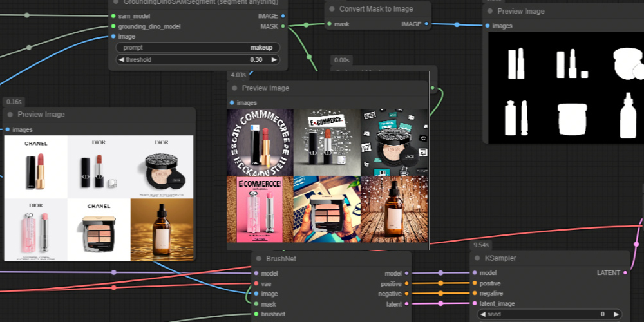Click the 4.03s execution time badge
This screenshot has width=644, height=322.
coord(238,75)
